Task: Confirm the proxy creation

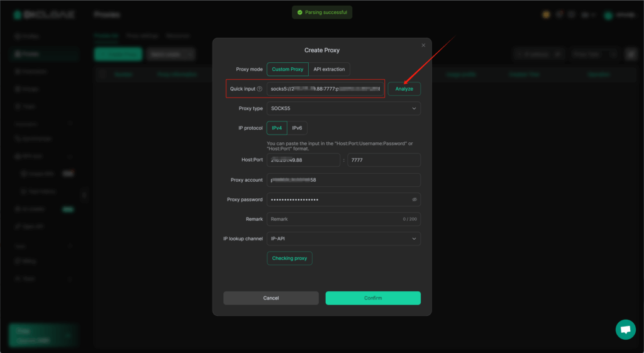Action: (x=373, y=298)
